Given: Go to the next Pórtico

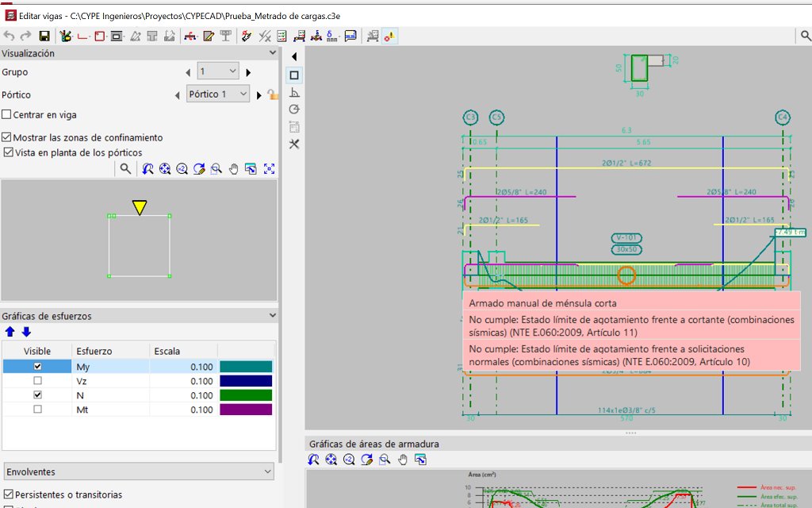Looking at the screenshot, I should [x=259, y=95].
